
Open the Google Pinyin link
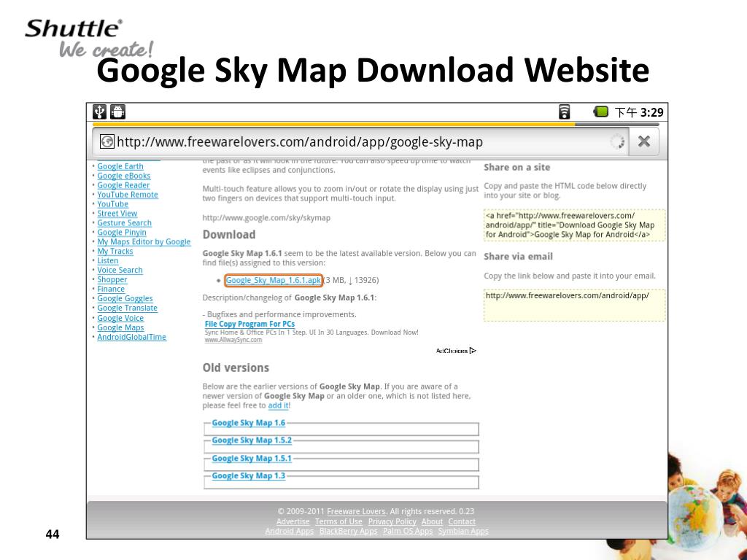122,233
